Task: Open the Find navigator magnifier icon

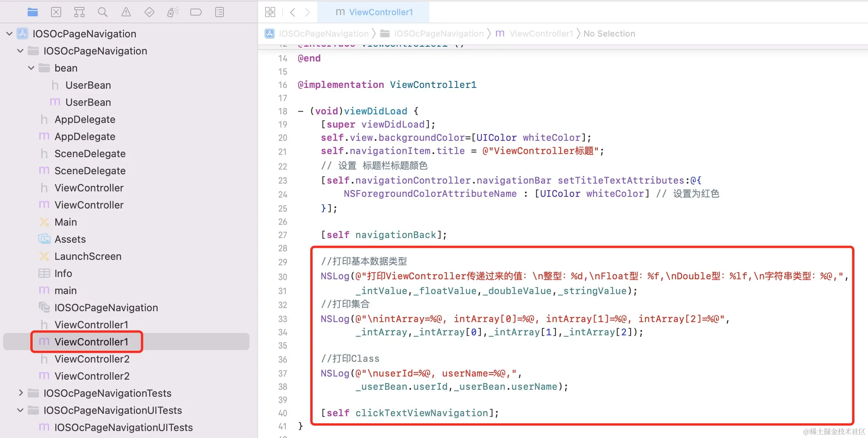Action: (103, 12)
